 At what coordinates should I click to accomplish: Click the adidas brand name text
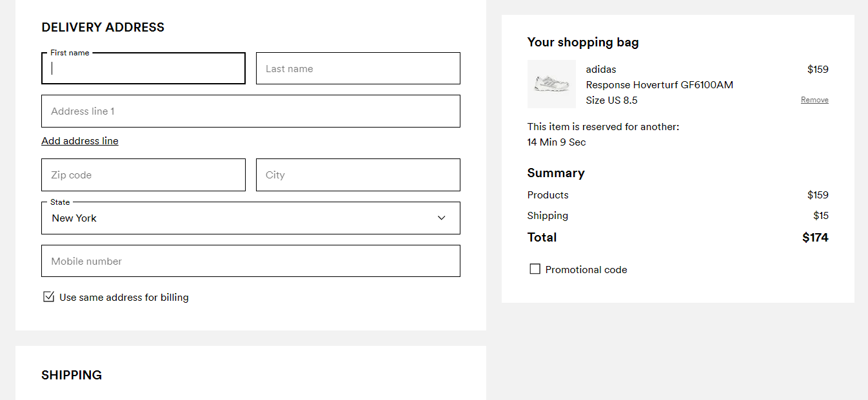pyautogui.click(x=601, y=70)
